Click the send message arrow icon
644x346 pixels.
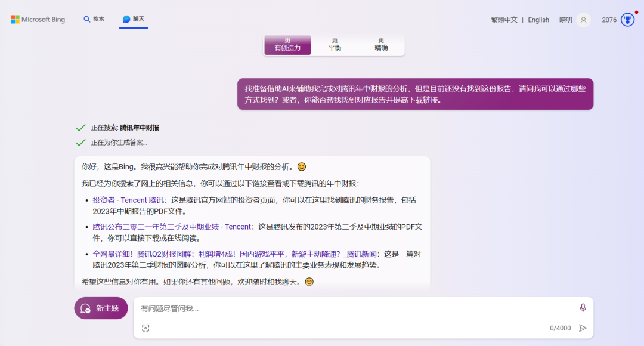583,328
